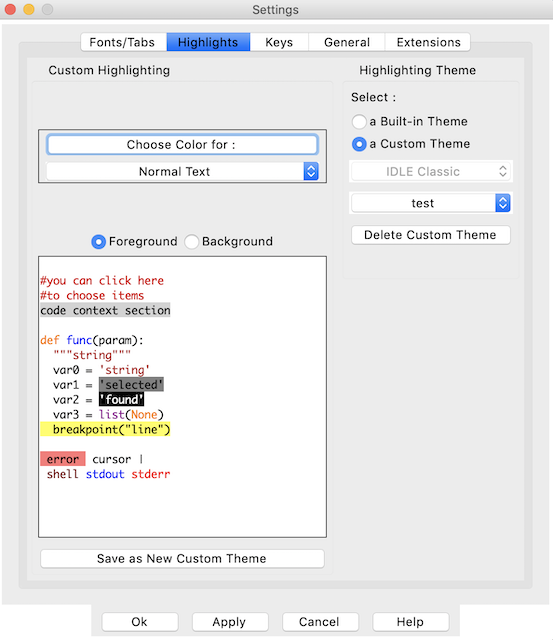Open the Keys tab
Screen dimensions: 553x640
(x=279, y=42)
